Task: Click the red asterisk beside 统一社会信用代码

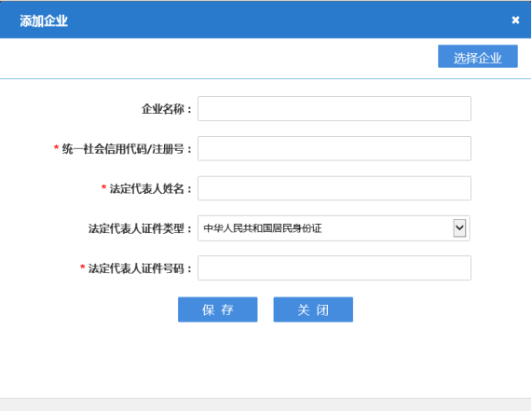Action: 56,147
